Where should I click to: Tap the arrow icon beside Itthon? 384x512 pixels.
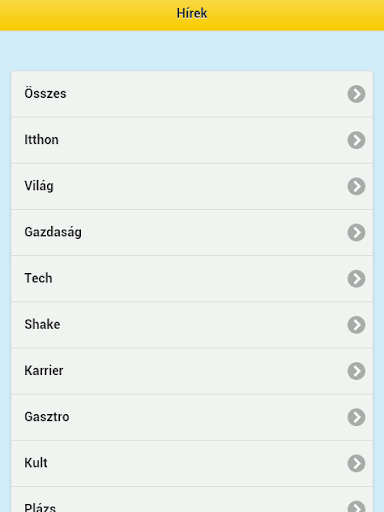point(356,140)
